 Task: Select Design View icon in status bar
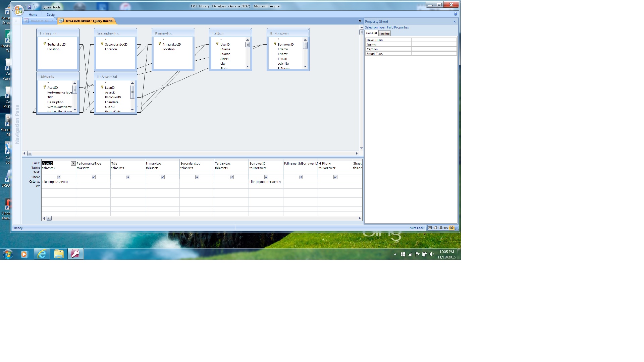click(x=451, y=228)
